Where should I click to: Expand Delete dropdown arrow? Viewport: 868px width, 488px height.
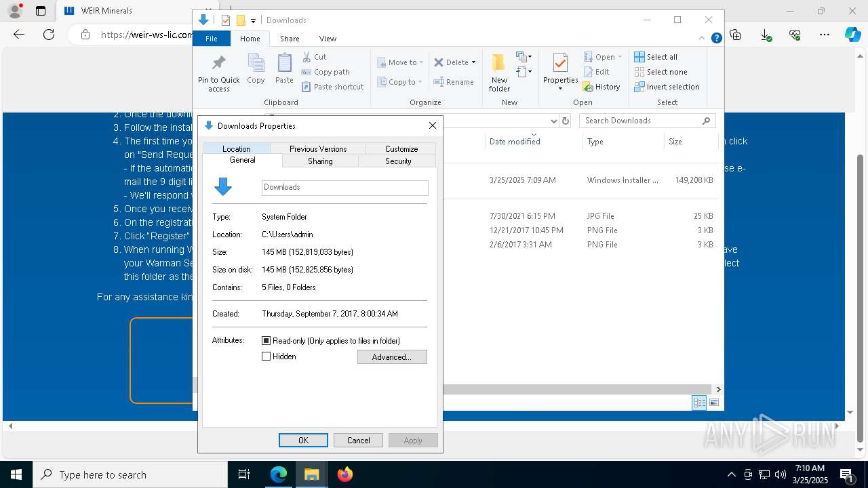pos(473,62)
